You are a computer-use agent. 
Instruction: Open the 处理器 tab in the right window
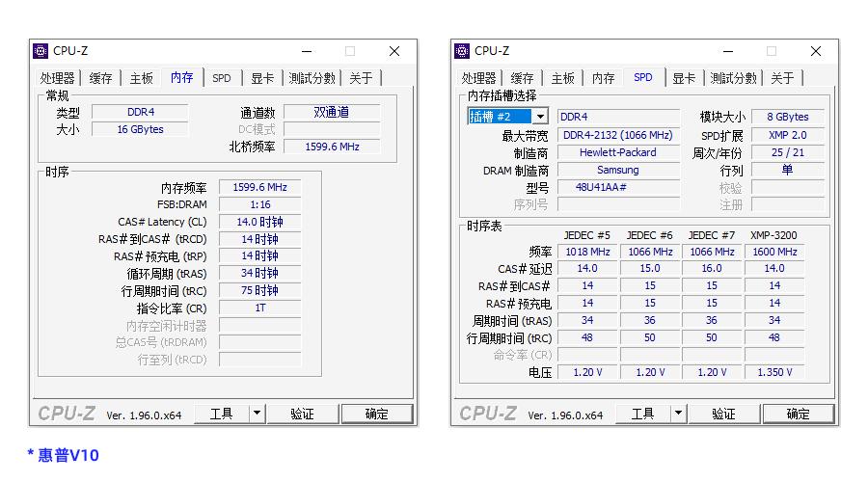[478, 78]
